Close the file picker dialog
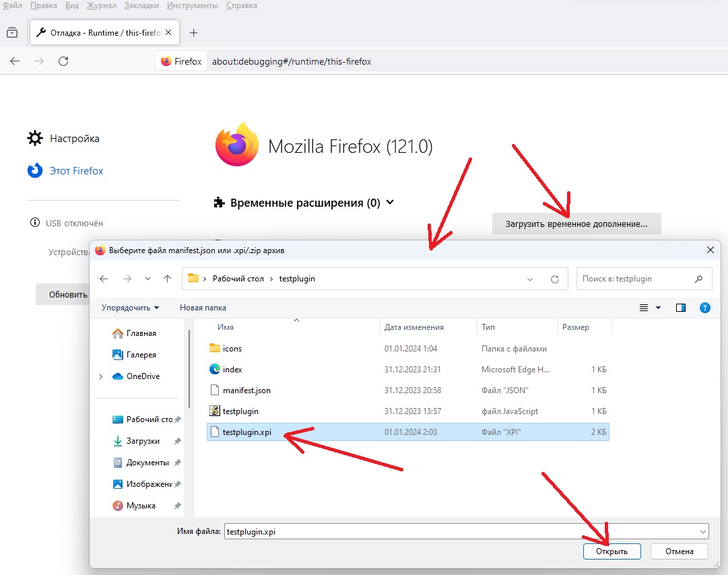 pos(710,250)
